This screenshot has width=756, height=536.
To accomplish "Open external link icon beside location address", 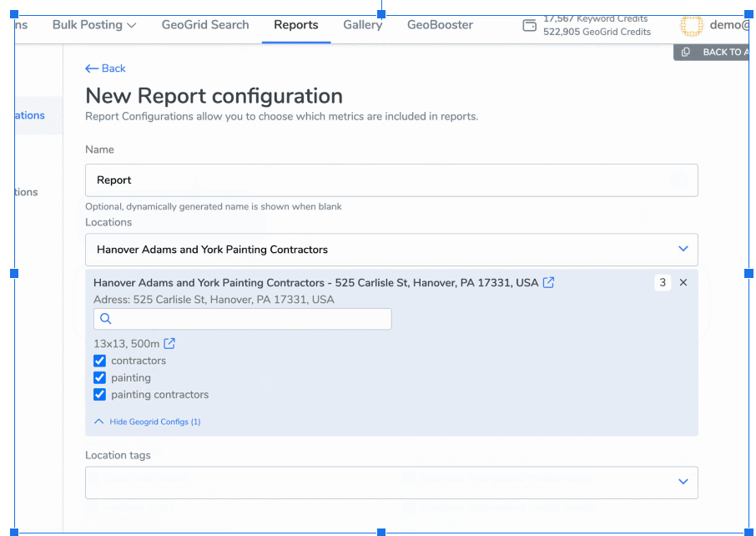I will click(549, 283).
